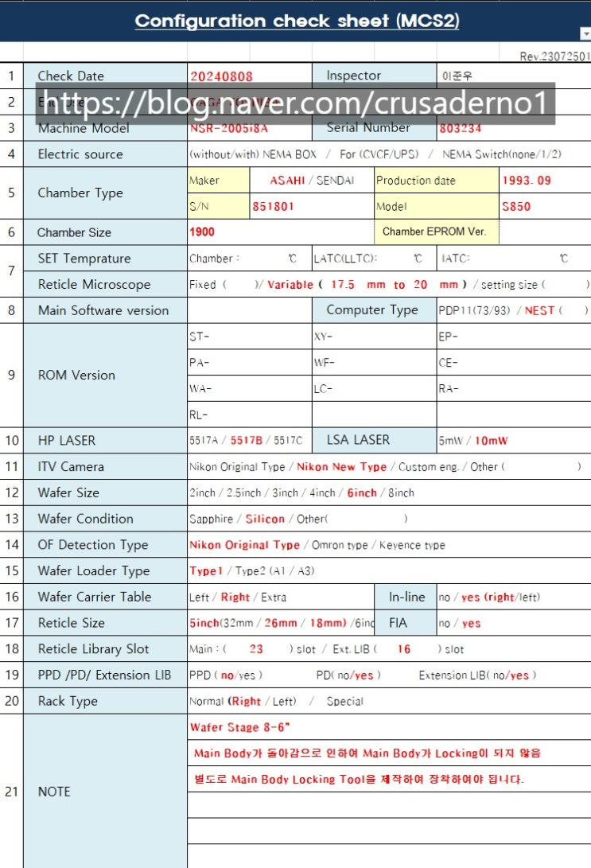Select the Sapphire / Silicon condition cell
The width and height of the screenshot is (591, 868).
pos(389,519)
